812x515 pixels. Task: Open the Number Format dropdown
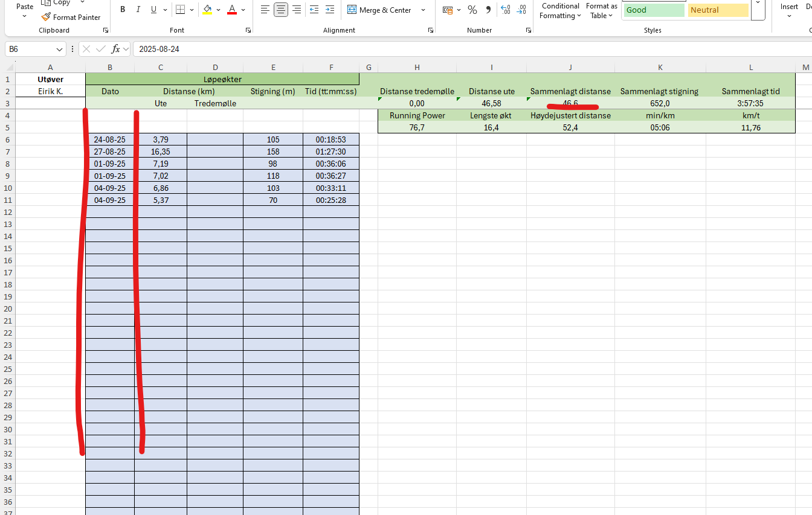458,10
